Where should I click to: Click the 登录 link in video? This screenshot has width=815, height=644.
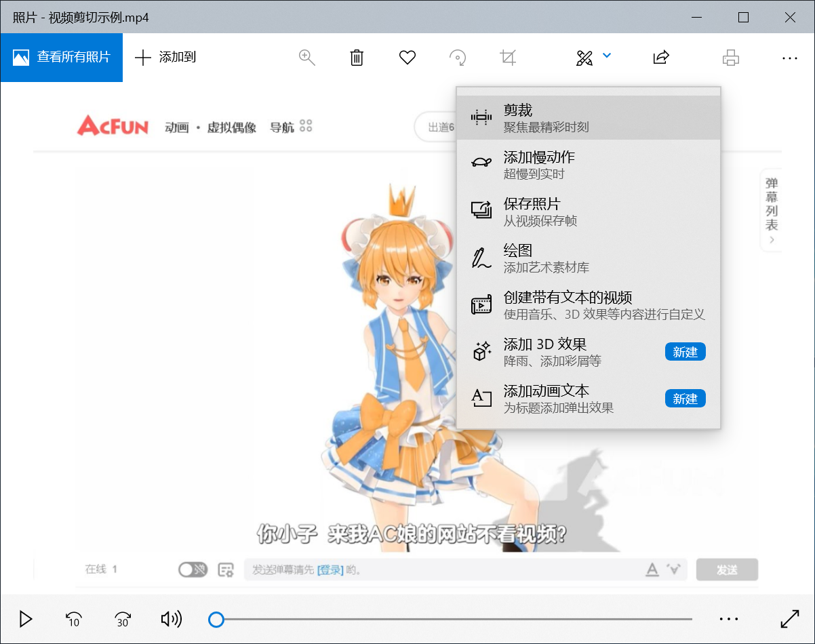330,570
